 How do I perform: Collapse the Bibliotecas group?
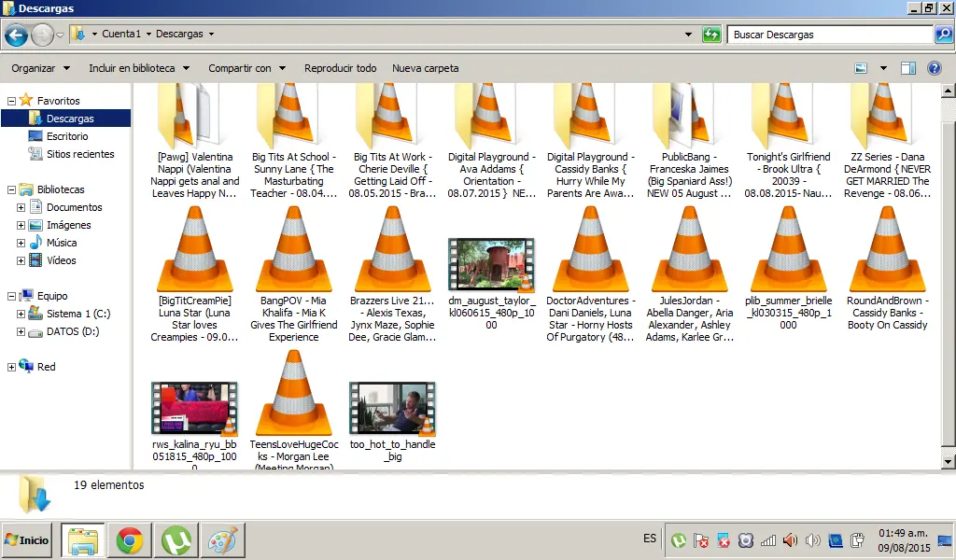(11, 190)
